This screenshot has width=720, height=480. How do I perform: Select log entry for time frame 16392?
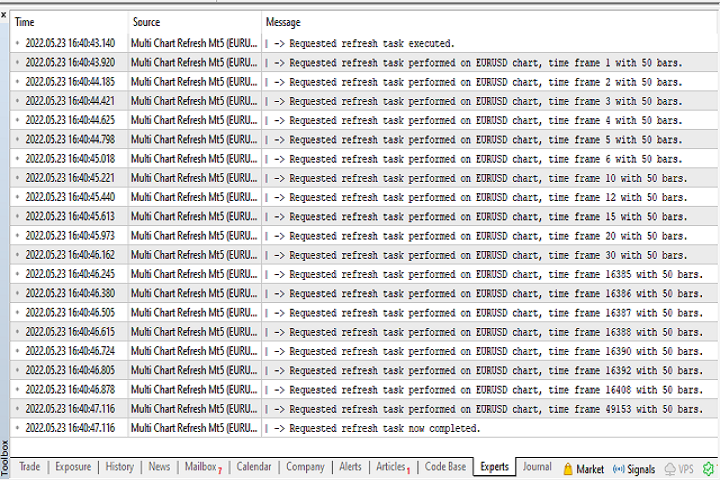[365, 370]
